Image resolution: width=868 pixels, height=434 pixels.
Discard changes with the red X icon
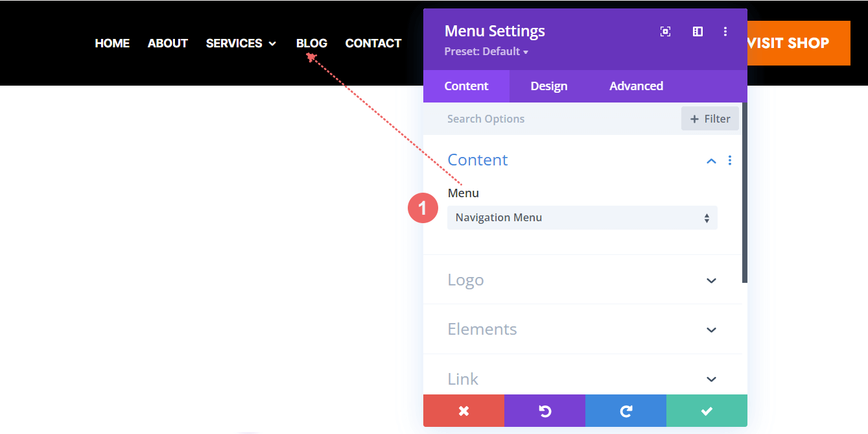[x=463, y=411]
